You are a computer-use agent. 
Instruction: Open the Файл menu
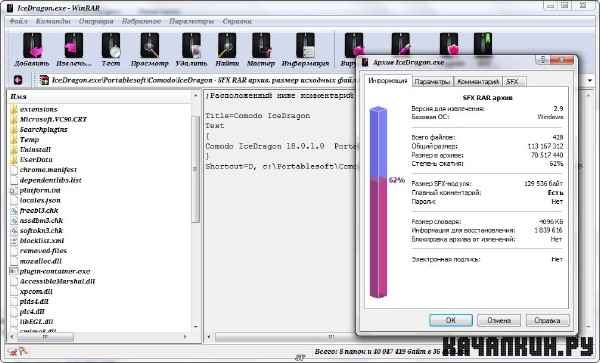pos(18,21)
